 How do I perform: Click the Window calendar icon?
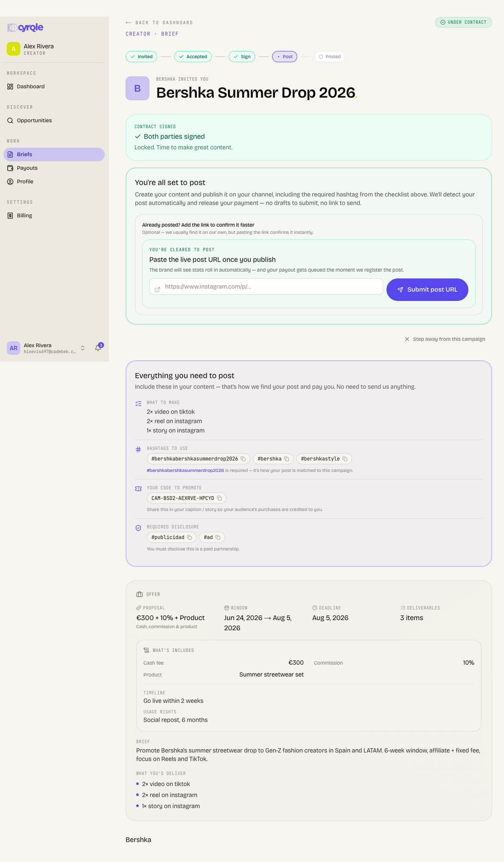tap(227, 608)
